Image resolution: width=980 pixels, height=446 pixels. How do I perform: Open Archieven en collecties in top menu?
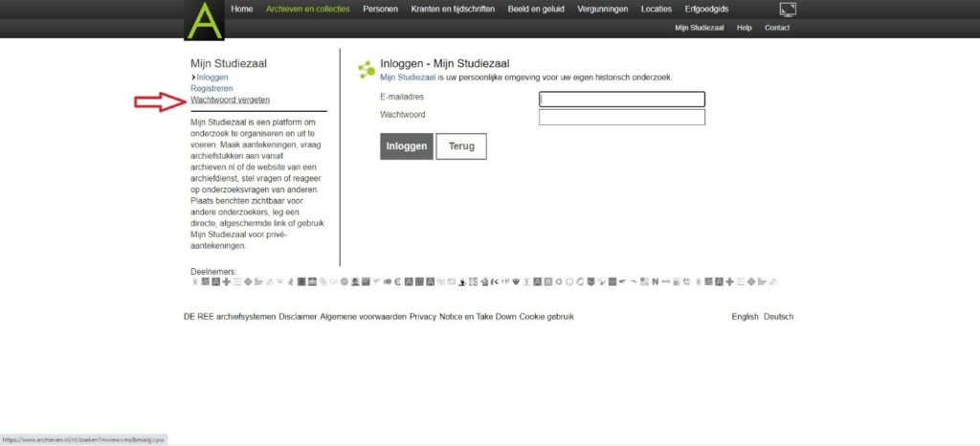point(307,10)
